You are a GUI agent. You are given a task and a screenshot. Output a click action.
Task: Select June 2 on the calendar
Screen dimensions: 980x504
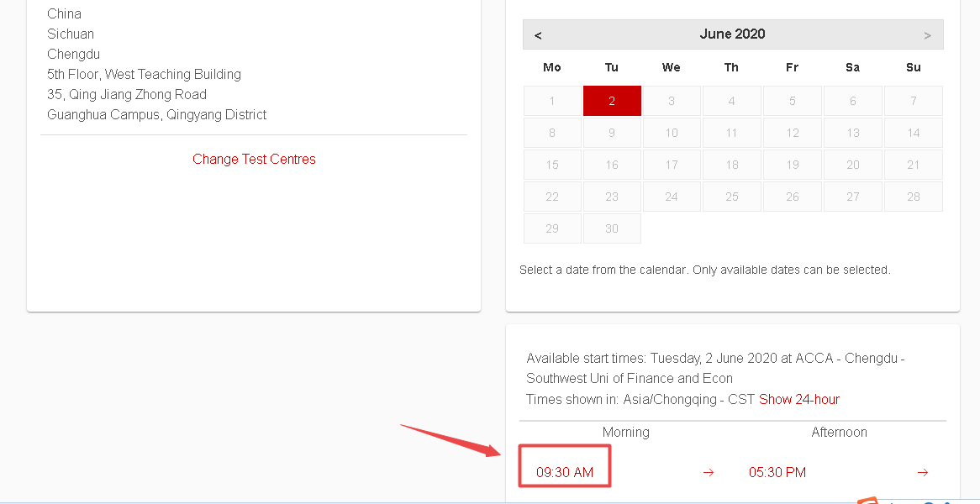(x=612, y=101)
